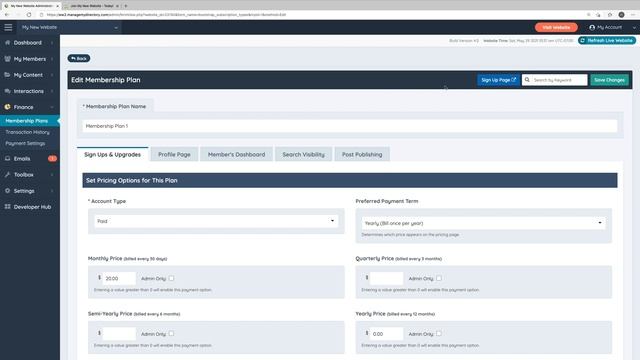
Task: Click the Sign Up Page button
Action: pyautogui.click(x=498, y=80)
